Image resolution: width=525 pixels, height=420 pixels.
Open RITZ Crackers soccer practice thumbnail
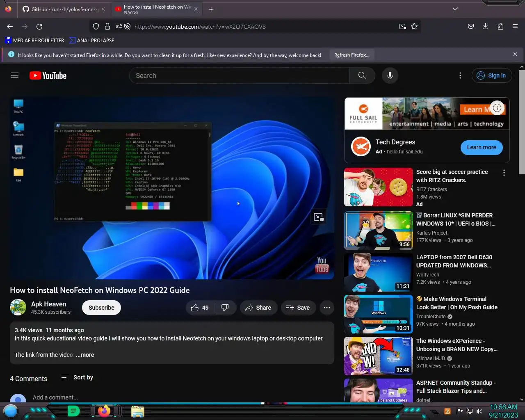tap(379, 187)
